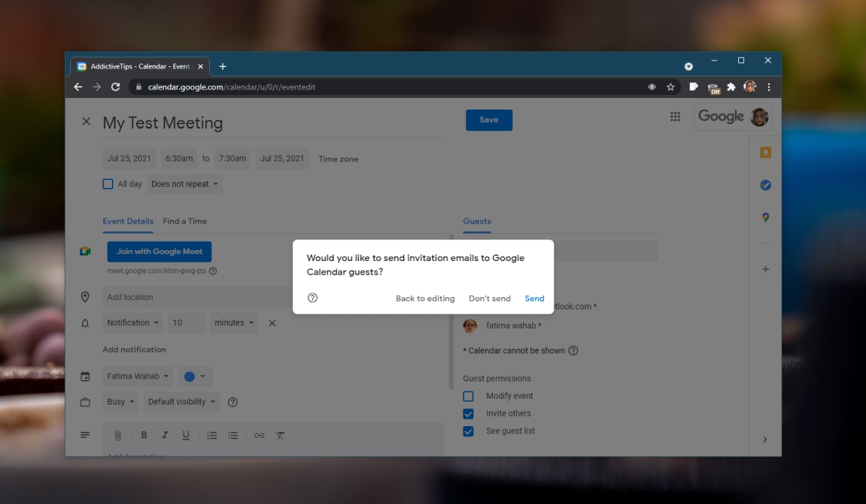Edit the notification value 10
The image size is (866, 504).
click(187, 323)
